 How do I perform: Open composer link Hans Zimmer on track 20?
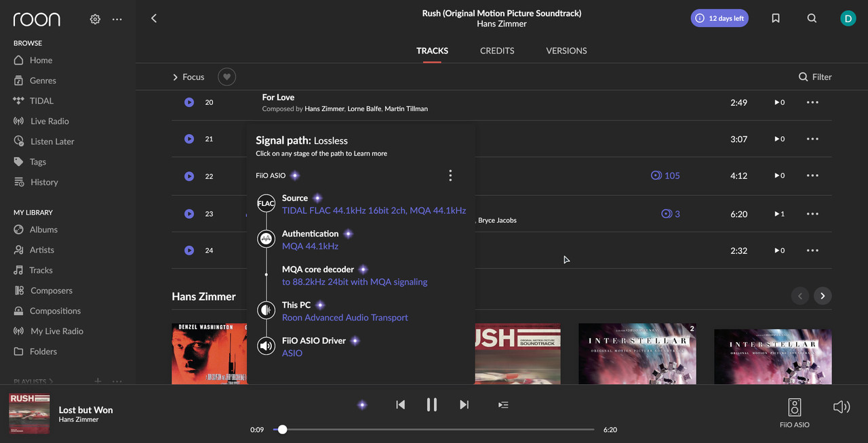point(325,108)
